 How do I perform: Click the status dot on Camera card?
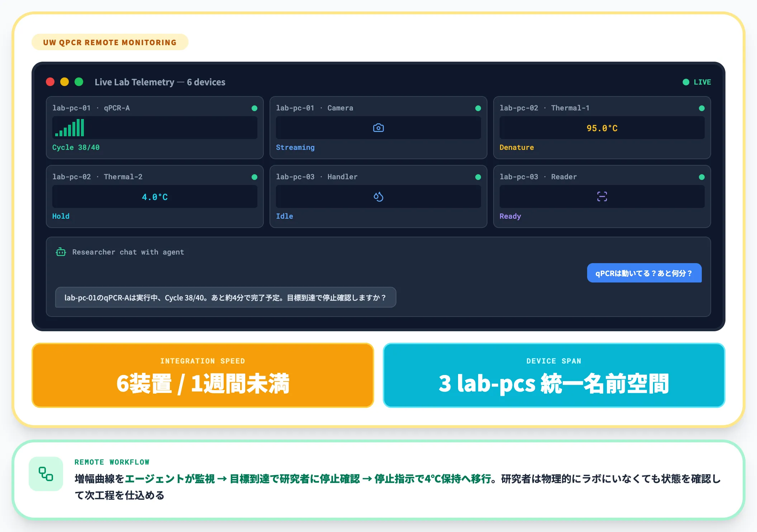(478, 108)
